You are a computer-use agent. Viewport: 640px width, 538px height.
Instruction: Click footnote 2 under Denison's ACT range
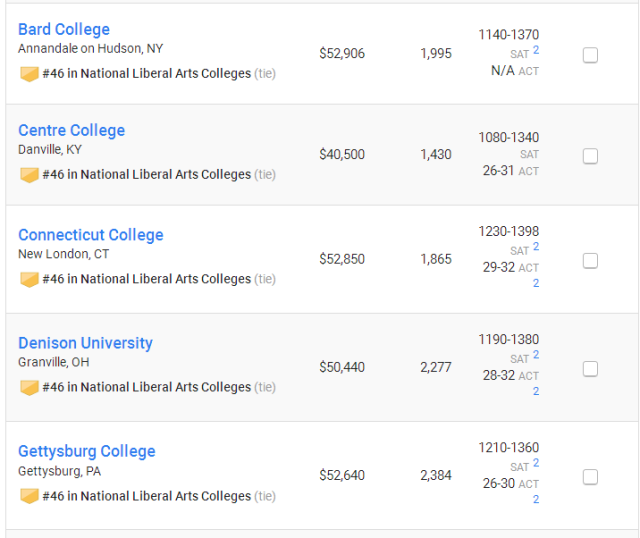click(x=536, y=391)
